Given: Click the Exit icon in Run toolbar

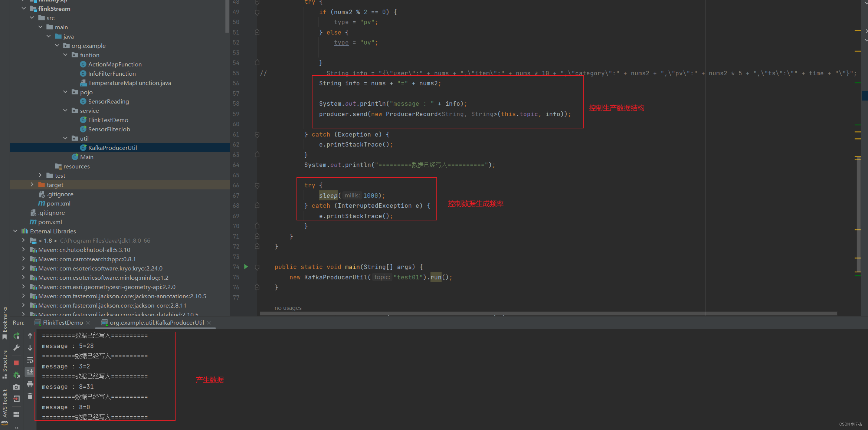Looking at the screenshot, I should (x=16, y=399).
